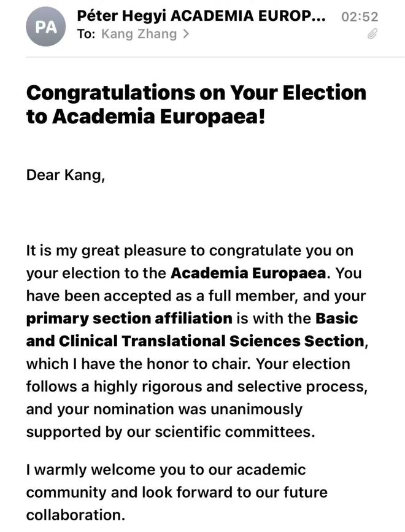405x532 pixels.
Task: Click the "To:" label in header
Action: pyautogui.click(x=87, y=34)
